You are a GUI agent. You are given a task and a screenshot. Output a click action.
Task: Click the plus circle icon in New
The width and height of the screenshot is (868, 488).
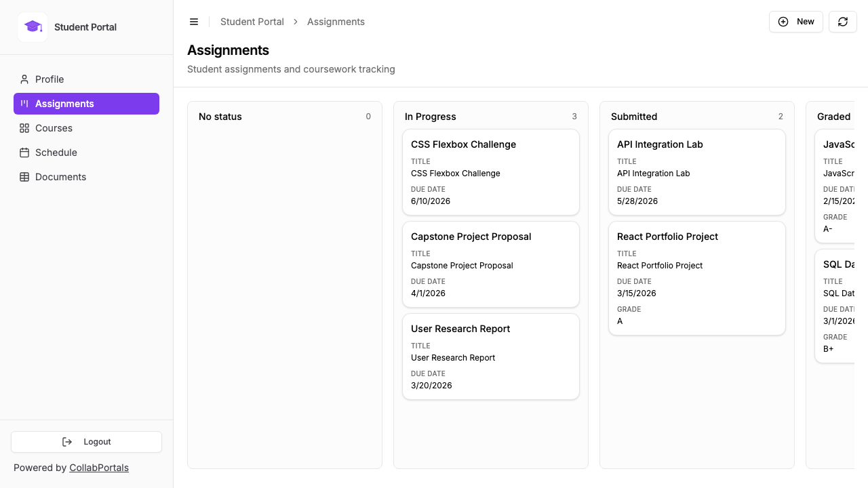tap(783, 22)
